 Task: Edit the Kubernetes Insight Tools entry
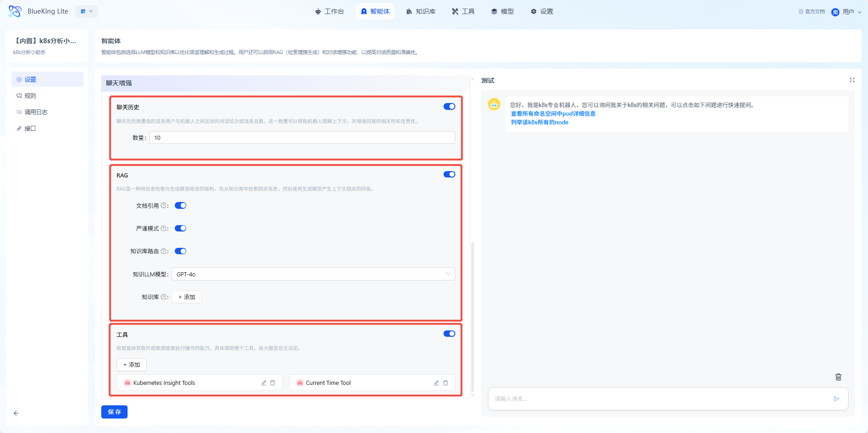point(264,383)
